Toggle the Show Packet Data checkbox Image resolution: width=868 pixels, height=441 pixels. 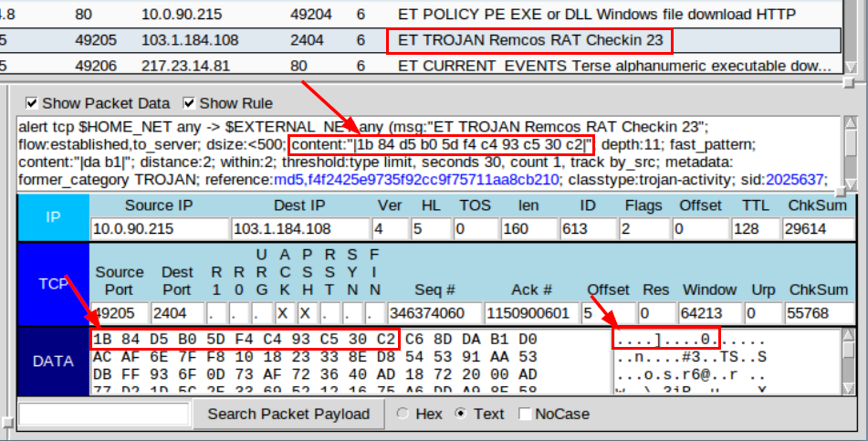click(x=32, y=103)
